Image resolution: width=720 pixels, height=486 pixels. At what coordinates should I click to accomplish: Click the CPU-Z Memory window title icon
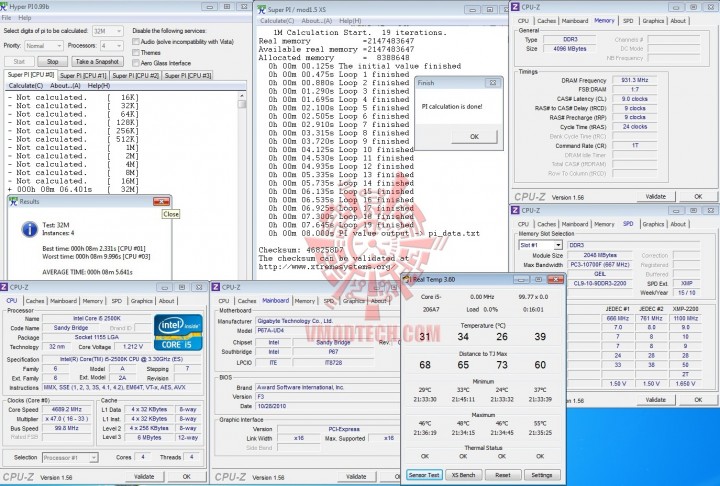coord(515,7)
